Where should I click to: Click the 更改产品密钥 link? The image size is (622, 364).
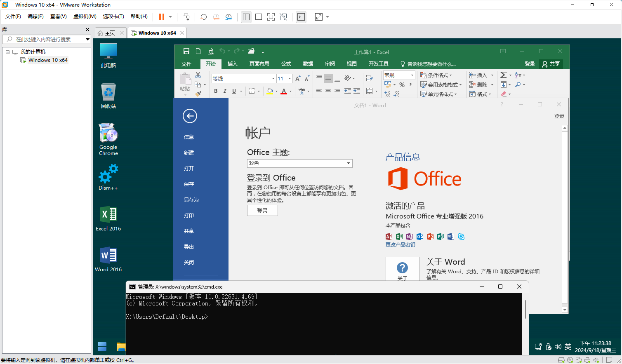(400, 244)
